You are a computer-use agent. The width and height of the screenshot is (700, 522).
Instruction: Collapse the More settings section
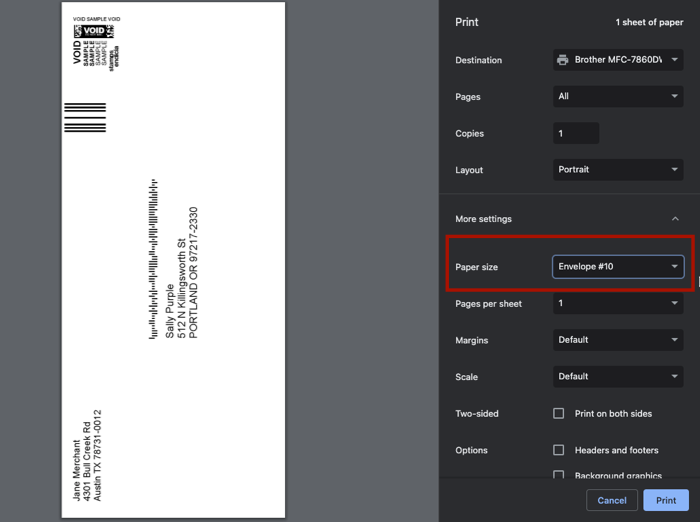pos(675,219)
